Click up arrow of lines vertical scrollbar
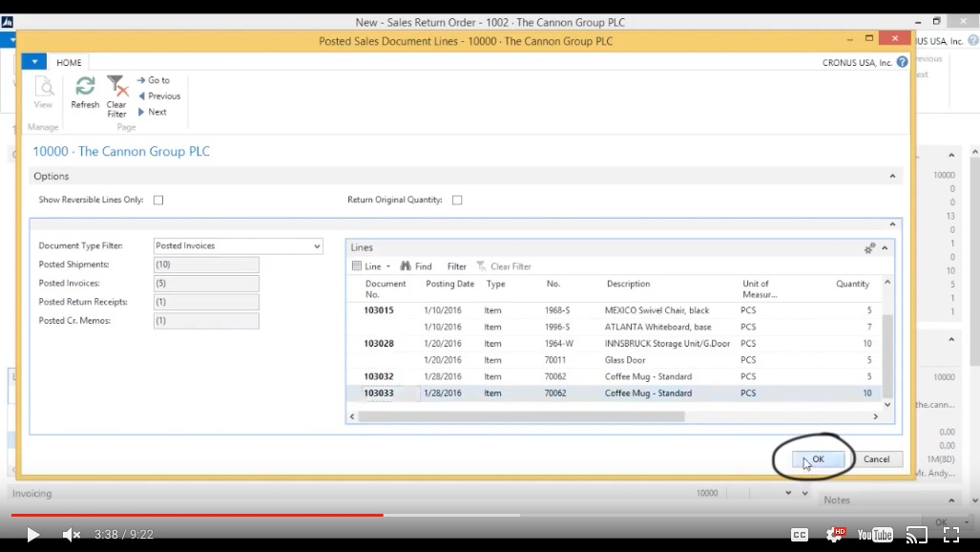This screenshot has height=552, width=980. pyautogui.click(x=887, y=283)
